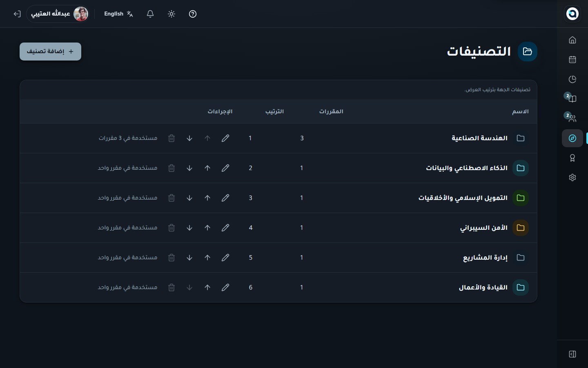Switch language to English
The height and width of the screenshot is (368, 588).
click(118, 14)
